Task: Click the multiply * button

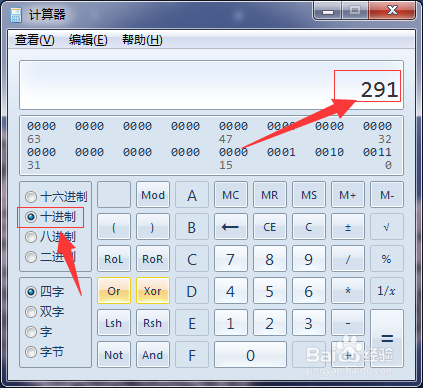Action: 348,291
